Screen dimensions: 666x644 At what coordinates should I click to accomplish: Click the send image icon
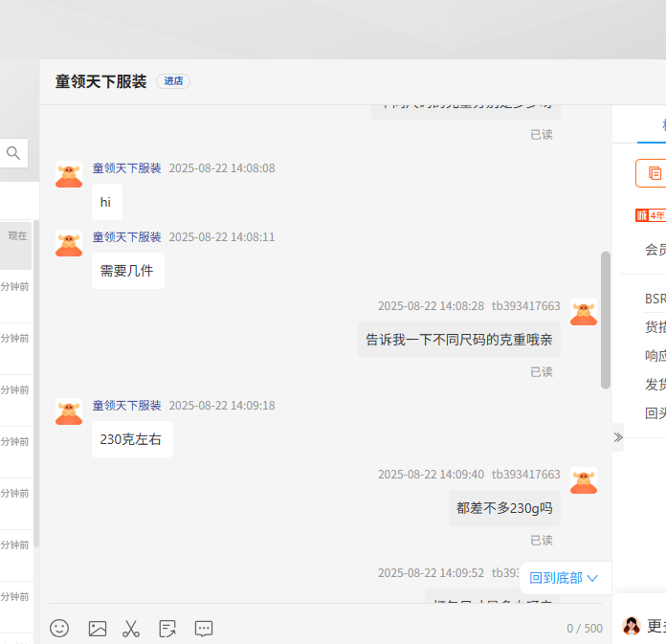coord(97,629)
